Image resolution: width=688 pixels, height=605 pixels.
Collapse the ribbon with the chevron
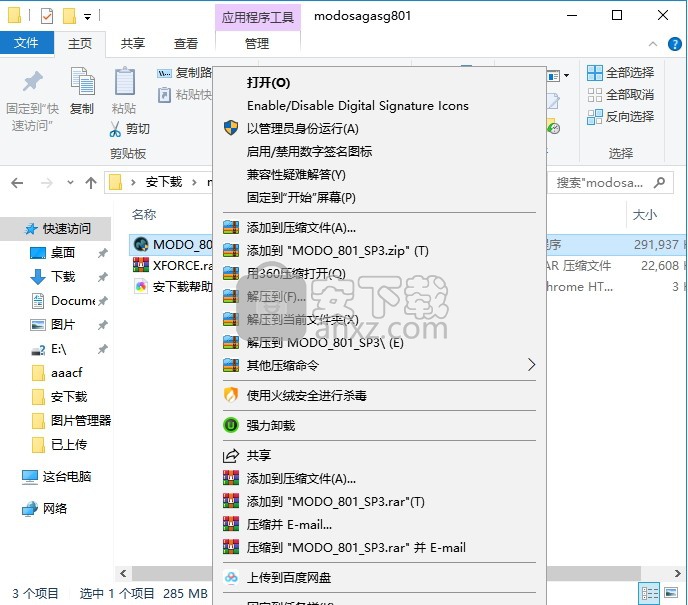(653, 44)
